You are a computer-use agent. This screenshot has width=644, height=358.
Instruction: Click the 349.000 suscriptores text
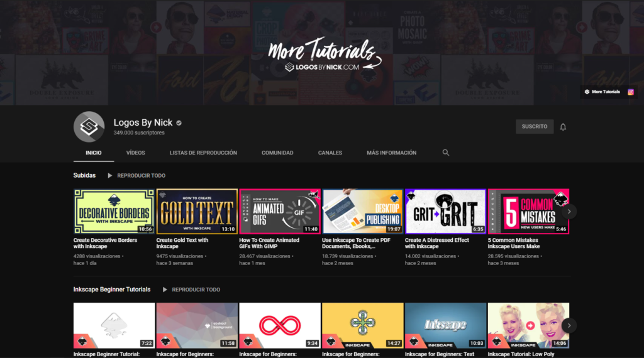(139, 133)
